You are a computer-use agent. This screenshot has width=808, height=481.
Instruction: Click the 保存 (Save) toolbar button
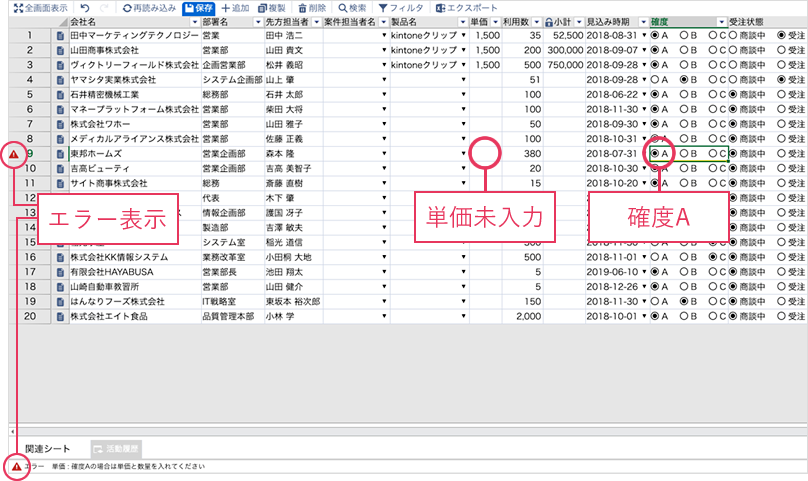pyautogui.click(x=198, y=7)
